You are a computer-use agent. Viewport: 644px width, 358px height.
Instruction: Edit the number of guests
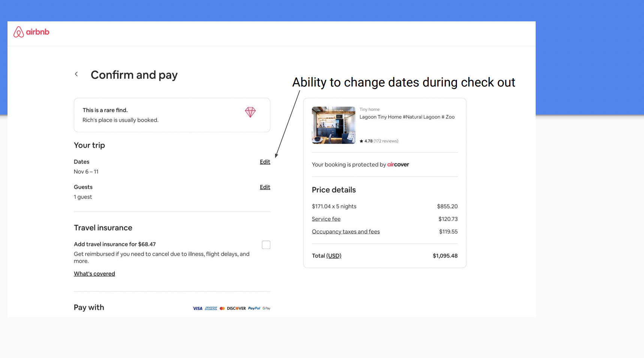point(265,187)
